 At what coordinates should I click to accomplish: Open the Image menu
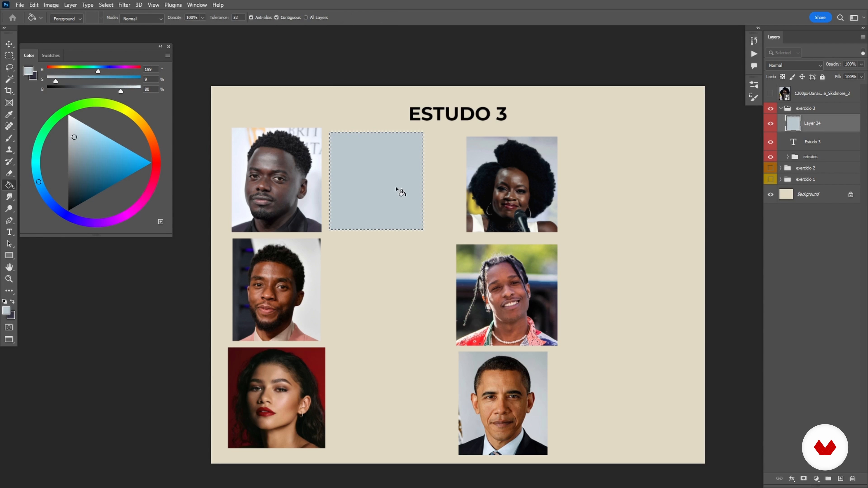pos(51,5)
